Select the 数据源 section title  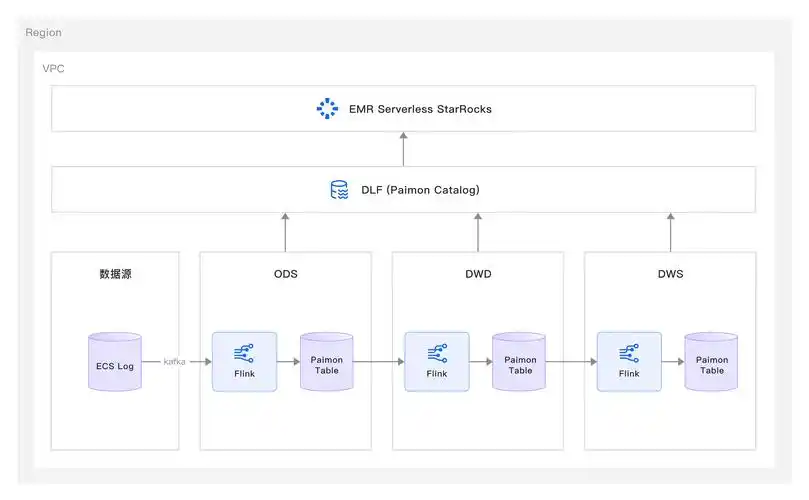[x=115, y=274]
